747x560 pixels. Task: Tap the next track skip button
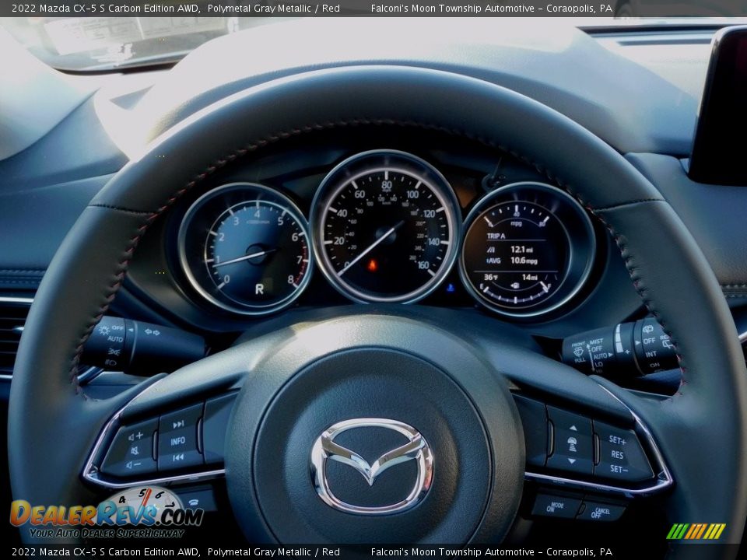tap(178, 425)
